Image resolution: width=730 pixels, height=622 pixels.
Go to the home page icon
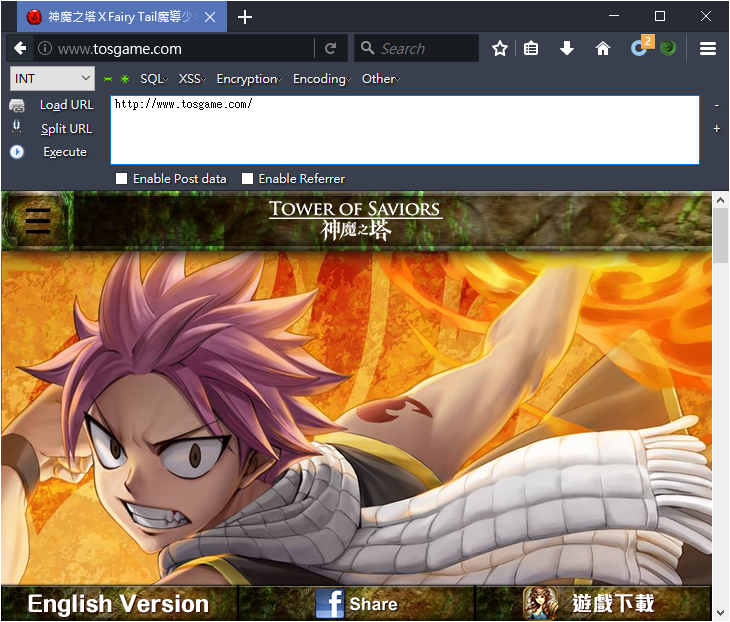602,48
